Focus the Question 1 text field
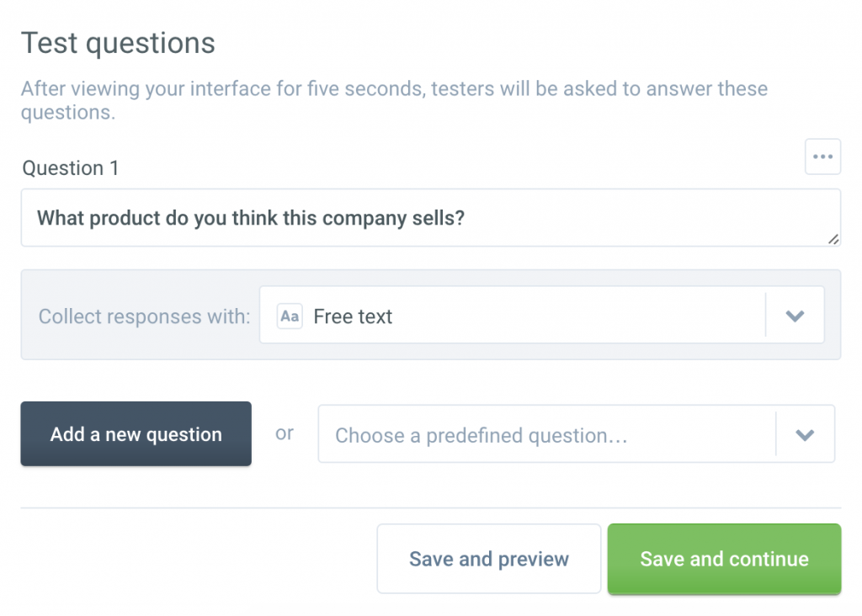 (429, 218)
